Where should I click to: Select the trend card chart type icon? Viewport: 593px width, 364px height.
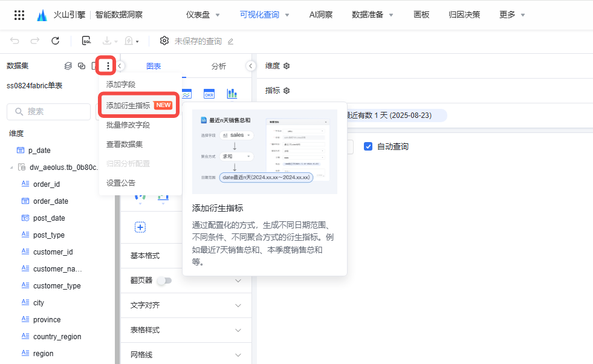(x=187, y=94)
